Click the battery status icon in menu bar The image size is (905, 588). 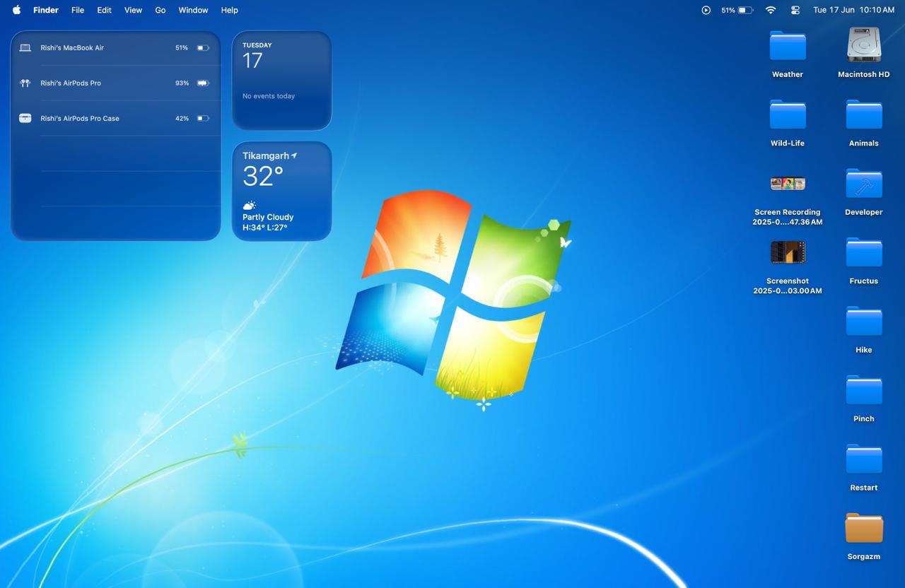click(x=746, y=10)
